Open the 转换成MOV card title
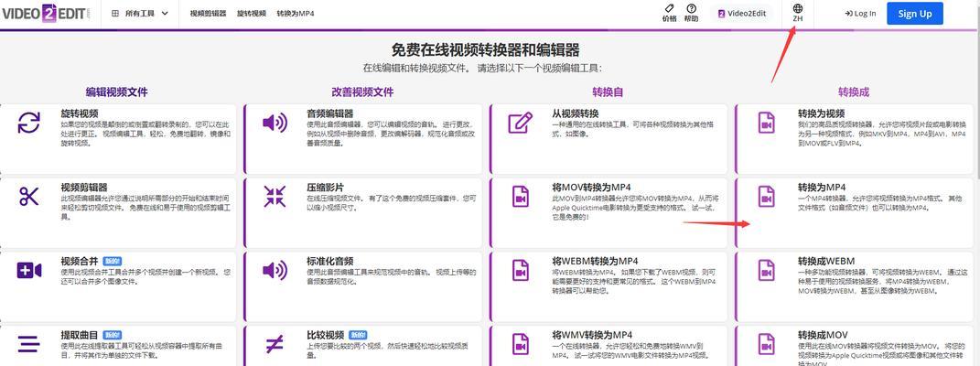The height and width of the screenshot is (366, 980). tap(822, 335)
